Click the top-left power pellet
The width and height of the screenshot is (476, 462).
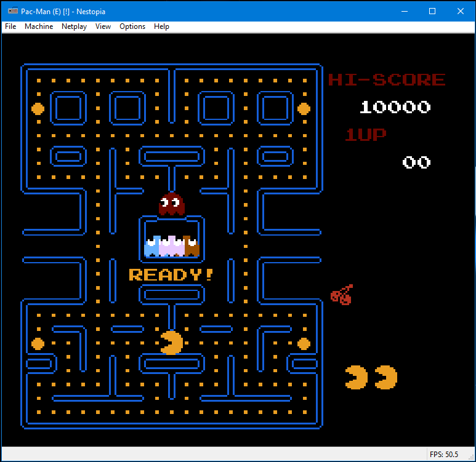tap(38, 109)
